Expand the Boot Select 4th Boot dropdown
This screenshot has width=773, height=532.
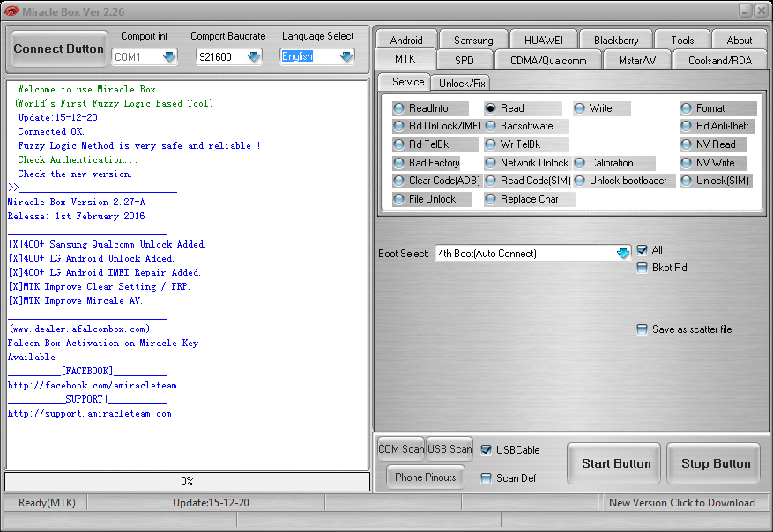(622, 253)
